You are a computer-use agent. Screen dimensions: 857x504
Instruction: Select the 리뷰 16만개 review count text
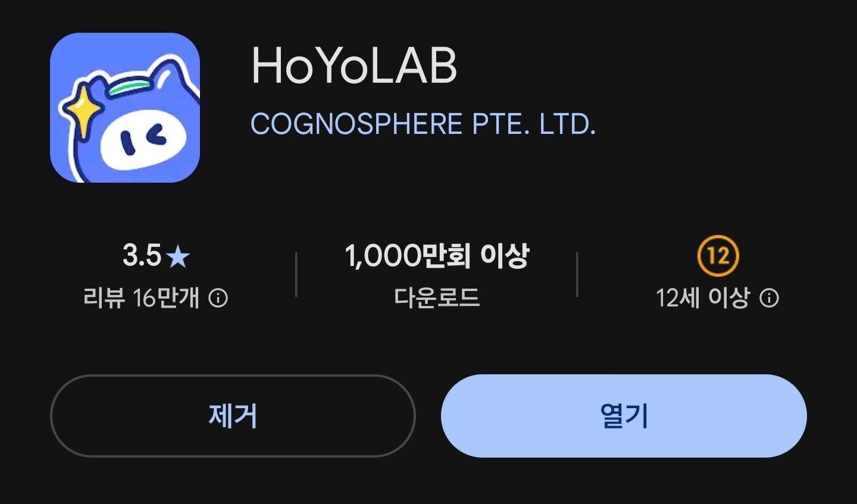click(x=142, y=298)
